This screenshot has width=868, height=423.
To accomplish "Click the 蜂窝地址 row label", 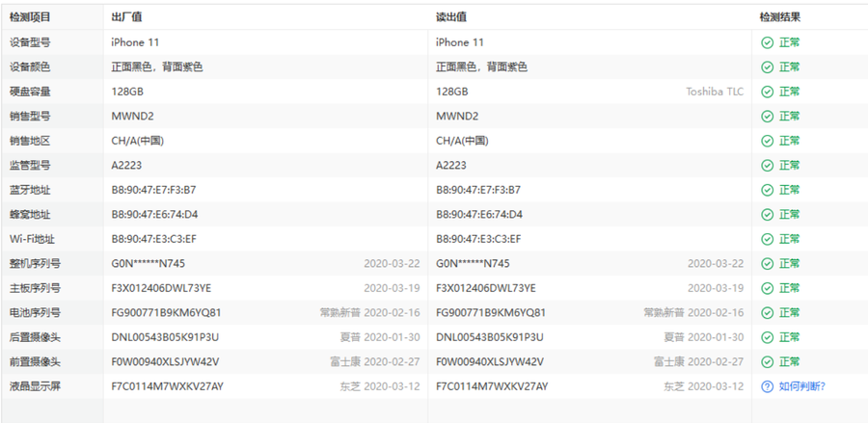I will pyautogui.click(x=30, y=215).
